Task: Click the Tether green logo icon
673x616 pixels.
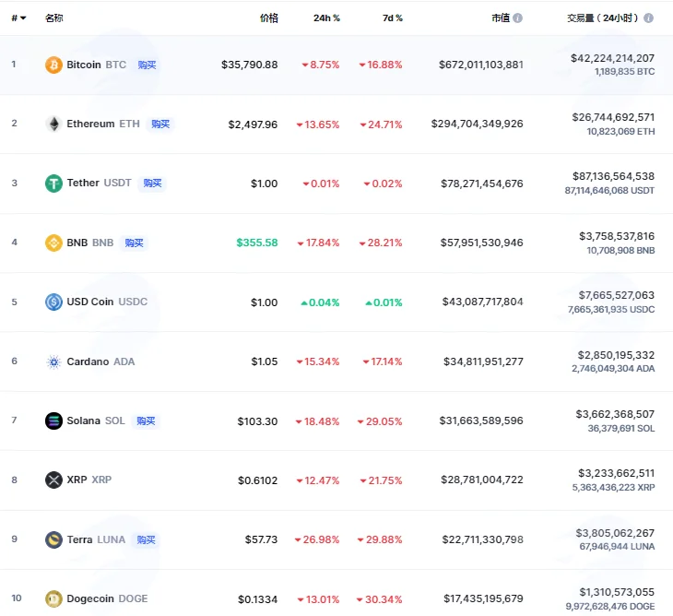Action: (x=53, y=184)
